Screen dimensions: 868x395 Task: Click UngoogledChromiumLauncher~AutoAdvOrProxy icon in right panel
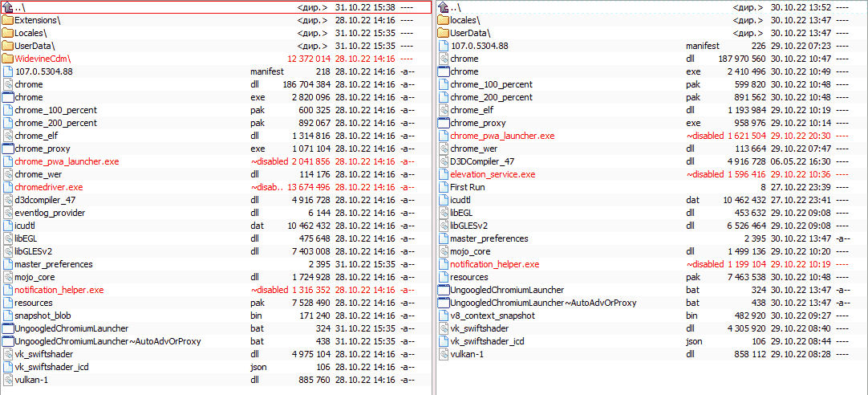443,303
